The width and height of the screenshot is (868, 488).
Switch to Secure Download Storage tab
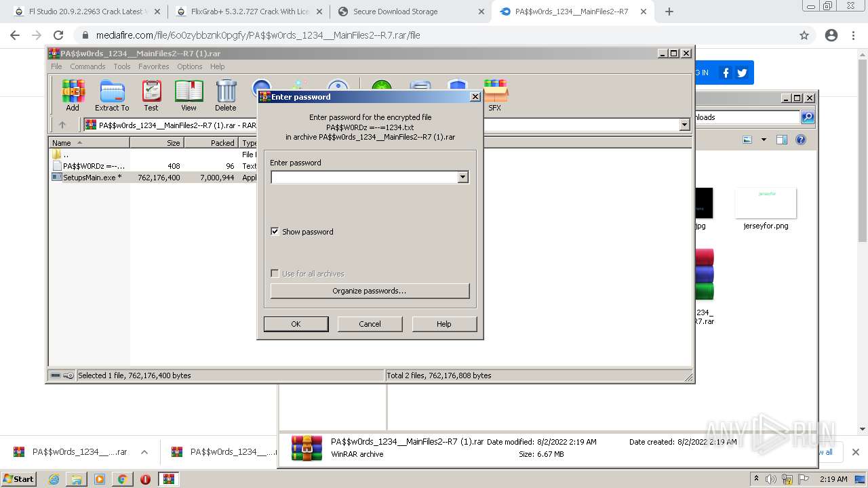coord(409,12)
